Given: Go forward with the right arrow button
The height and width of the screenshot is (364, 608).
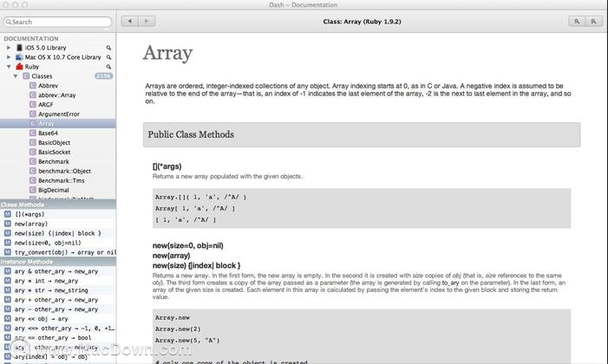Looking at the screenshot, I should coord(147,22).
